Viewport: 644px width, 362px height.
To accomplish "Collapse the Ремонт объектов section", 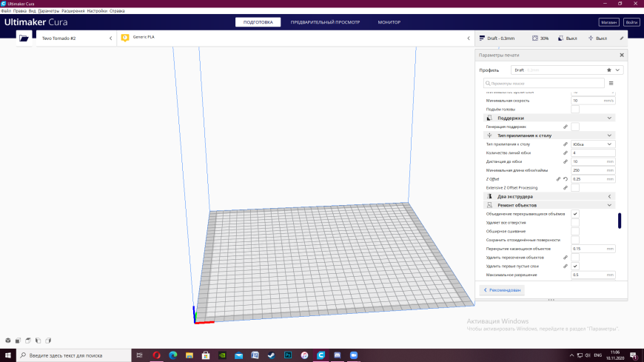I will [x=549, y=205].
